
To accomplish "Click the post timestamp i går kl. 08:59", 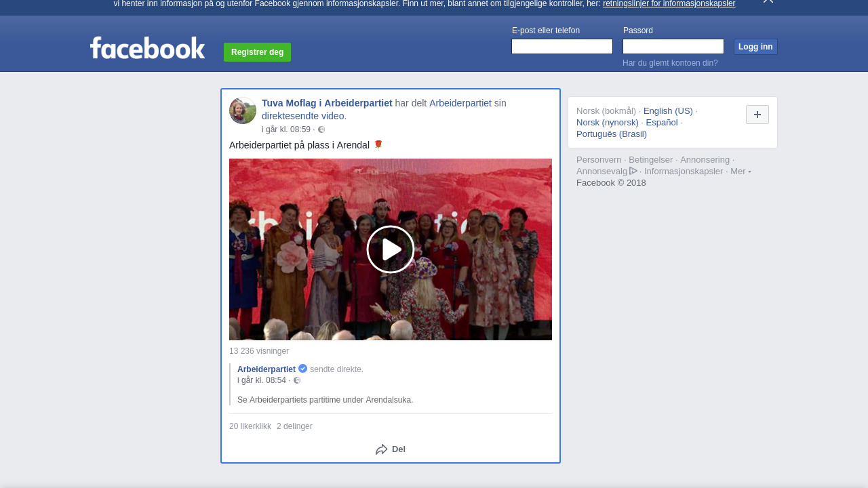I will (x=286, y=129).
